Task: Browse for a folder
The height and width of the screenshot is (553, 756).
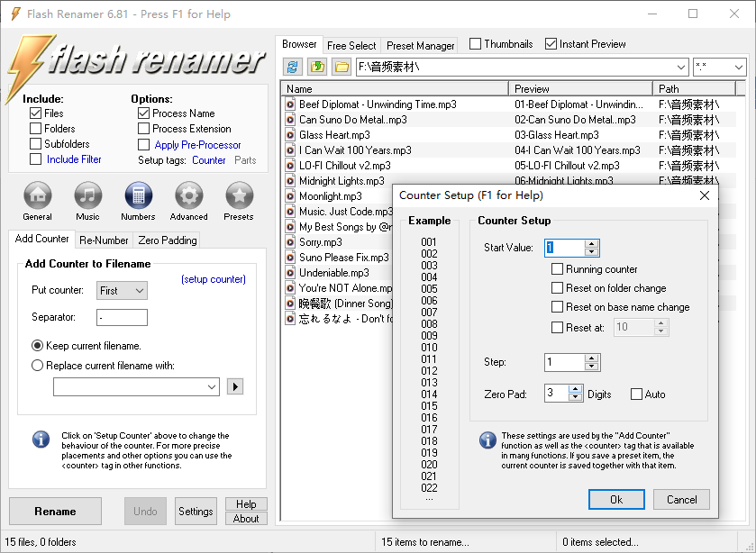Action: click(x=342, y=67)
